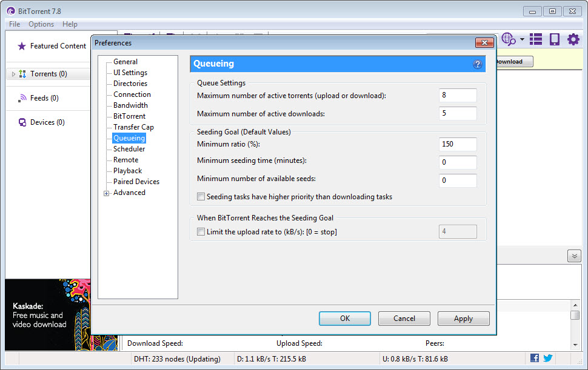588x370 pixels.
Task: Select Feeds (0) in the sidebar
Action: (44, 98)
